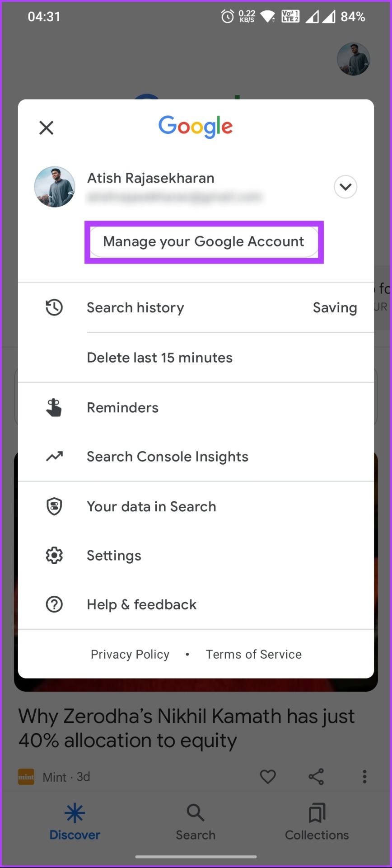392x868 pixels.
Task: Open Manage your Google Account
Action: click(204, 242)
